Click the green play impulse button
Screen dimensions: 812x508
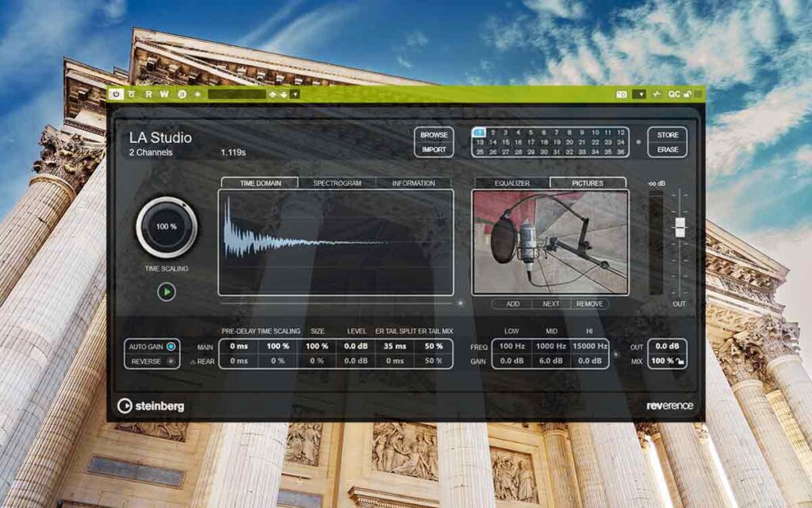click(167, 292)
